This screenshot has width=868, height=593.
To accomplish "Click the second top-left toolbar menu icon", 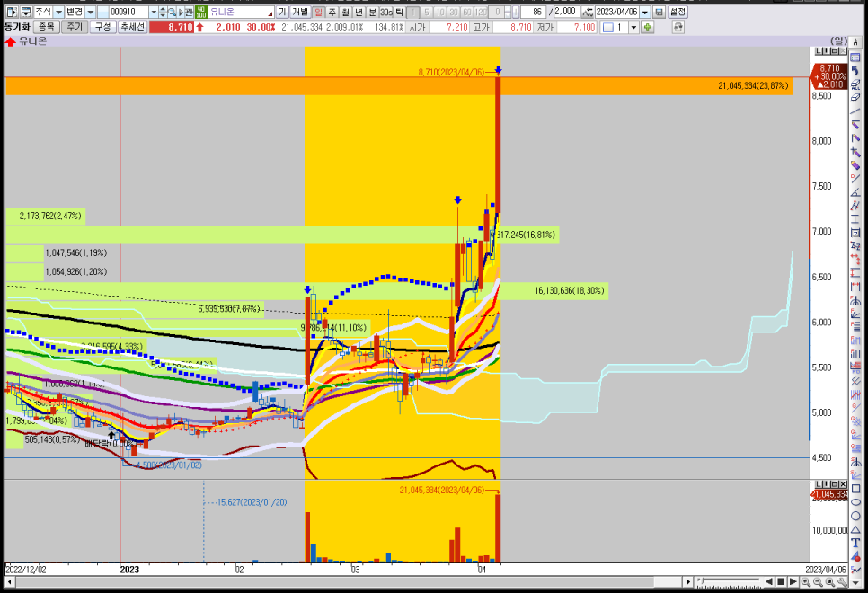I will (25, 12).
